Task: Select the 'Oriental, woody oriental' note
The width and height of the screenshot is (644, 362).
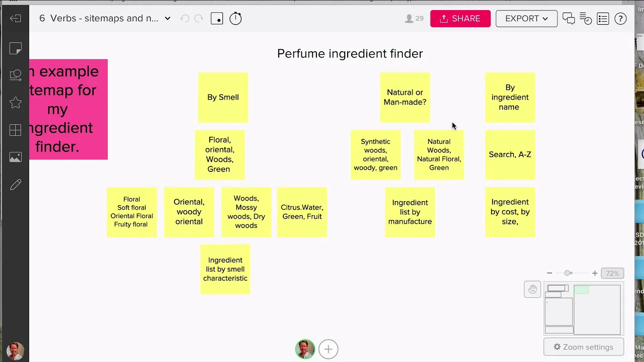Action: point(189,212)
